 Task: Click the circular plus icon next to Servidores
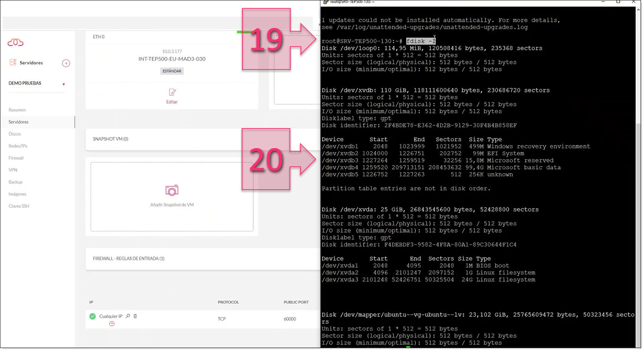(66, 63)
